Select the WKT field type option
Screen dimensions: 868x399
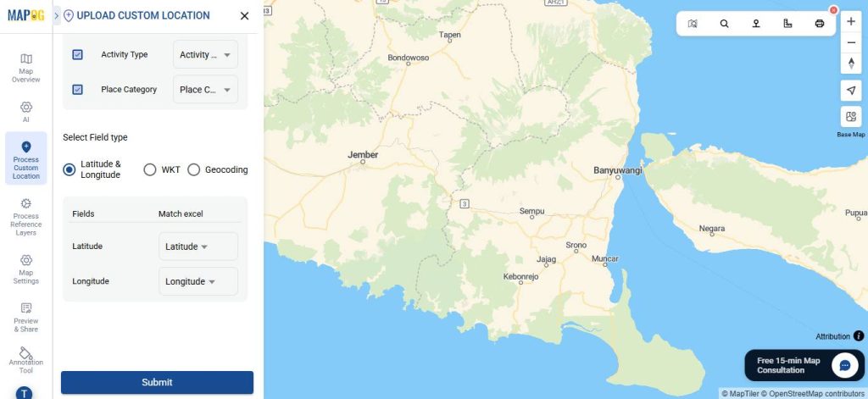[150, 169]
